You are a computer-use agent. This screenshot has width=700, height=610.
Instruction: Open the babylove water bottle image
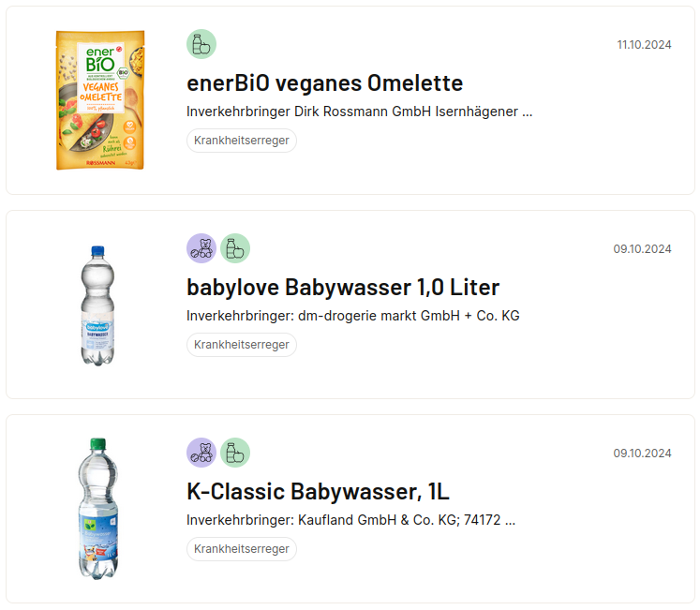click(x=97, y=305)
